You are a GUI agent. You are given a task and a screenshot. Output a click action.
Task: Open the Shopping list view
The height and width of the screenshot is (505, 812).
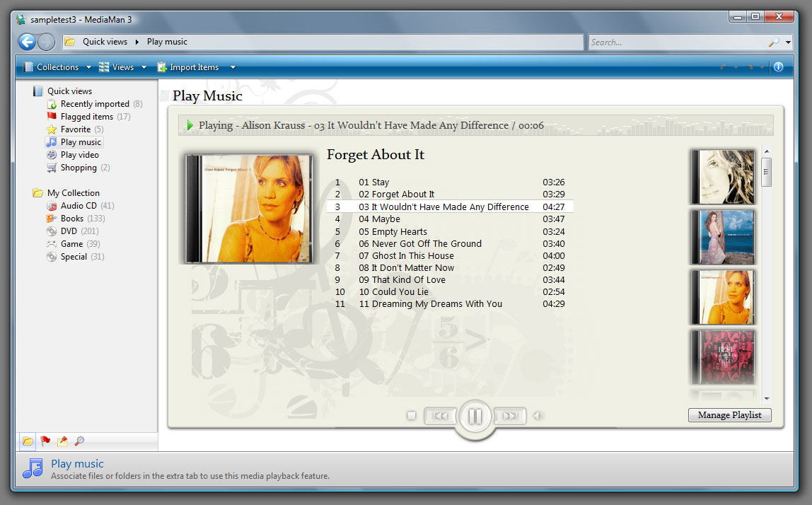[x=79, y=168]
